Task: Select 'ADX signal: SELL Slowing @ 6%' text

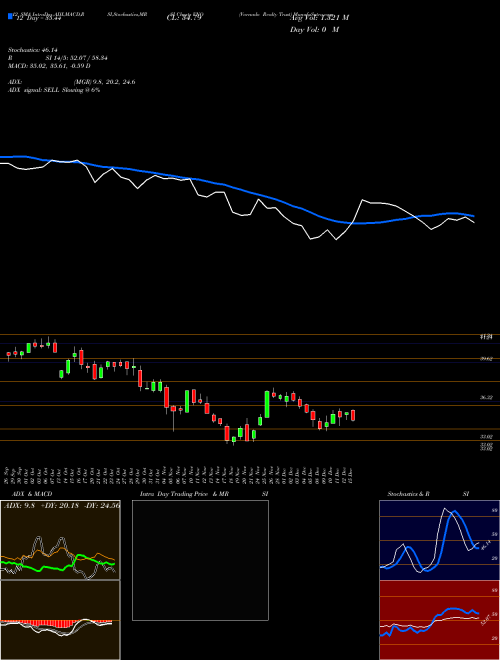Action: tap(54, 90)
